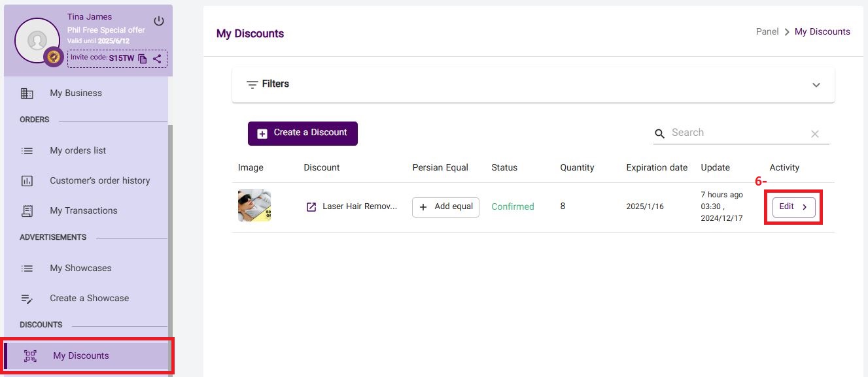Viewport: 868px width, 377px height.
Task: Open the discount thumbnail image
Action: [x=254, y=206]
